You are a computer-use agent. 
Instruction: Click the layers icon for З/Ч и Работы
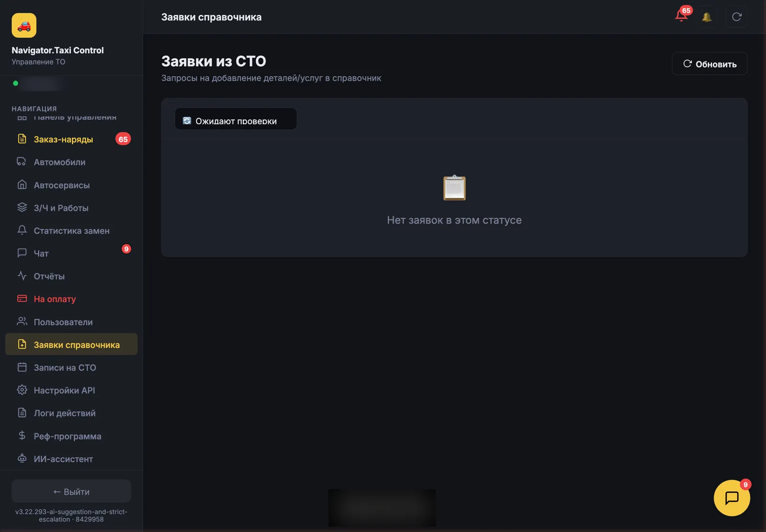point(22,207)
